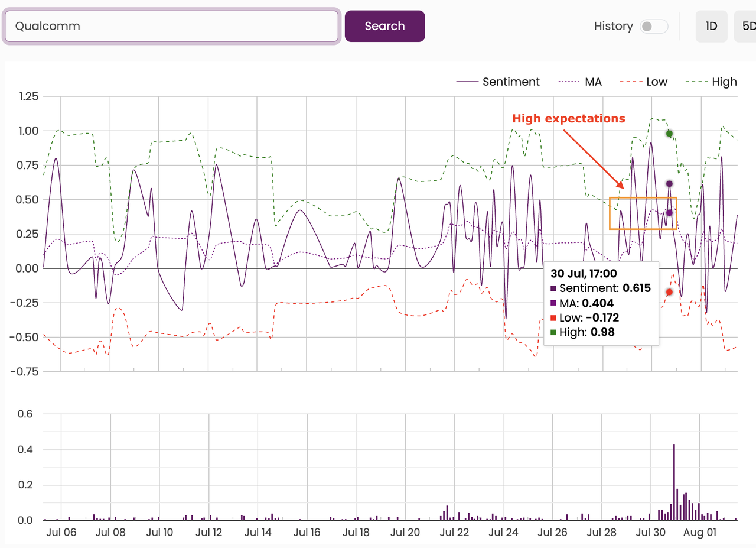Click the 'Jul 30' x-axis label
The width and height of the screenshot is (756, 548).
point(651,532)
